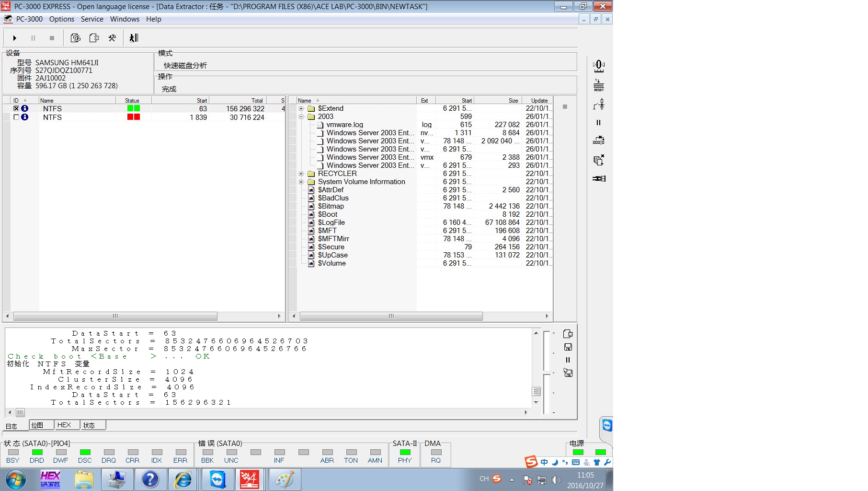Image resolution: width=868 pixels, height=491 pixels.
Task: Sort partitions by Status column header
Action: pyautogui.click(x=133, y=100)
